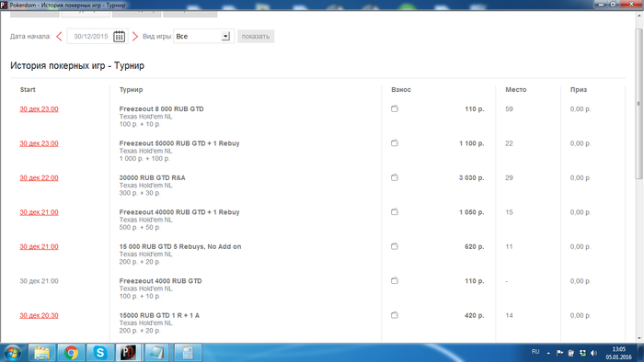Click the 420 р. buy-in value
The image size is (644, 362).
pyautogui.click(x=475, y=316)
